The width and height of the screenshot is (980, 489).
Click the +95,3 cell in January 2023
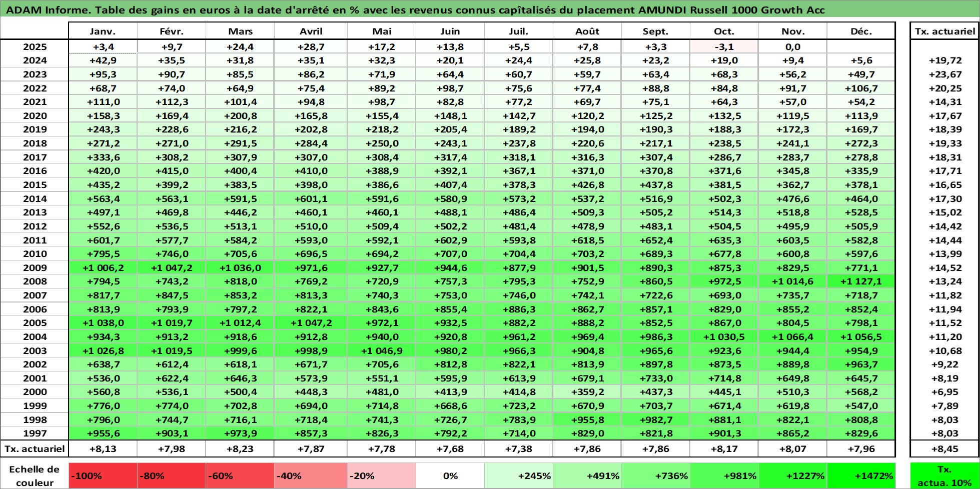pyautogui.click(x=103, y=74)
